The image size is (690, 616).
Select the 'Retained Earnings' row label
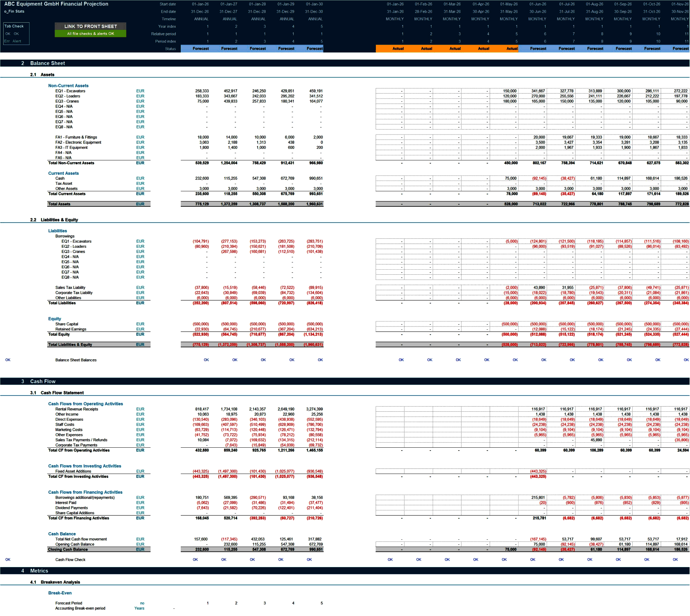(x=70, y=329)
